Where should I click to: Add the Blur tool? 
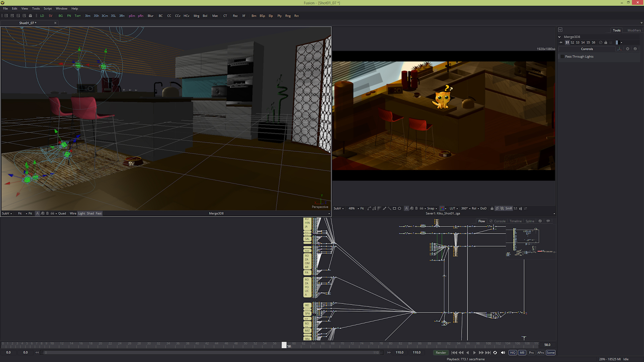(x=151, y=16)
